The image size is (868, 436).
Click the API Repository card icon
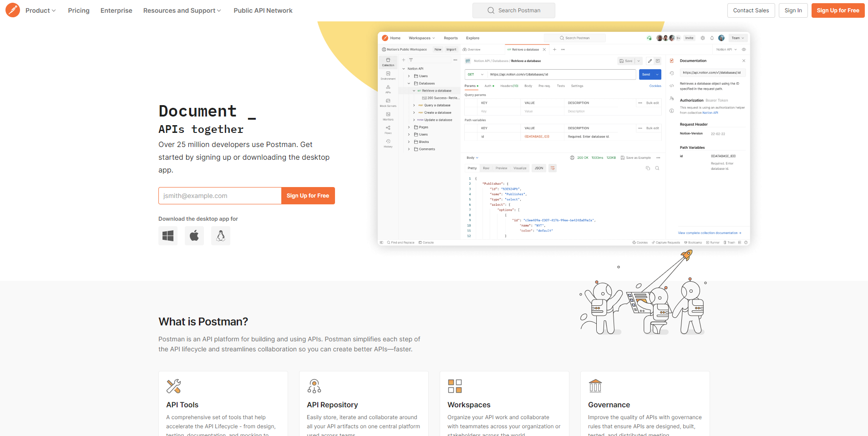314,386
